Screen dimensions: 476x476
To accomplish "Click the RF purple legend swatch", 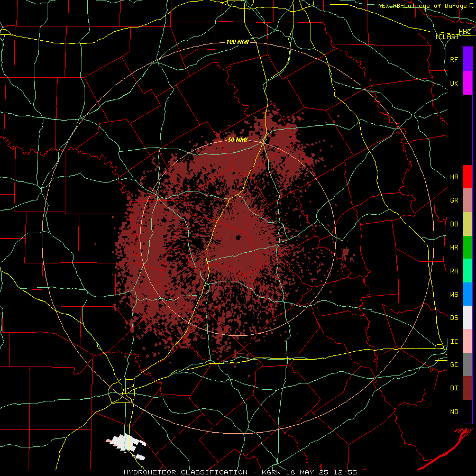I will click(x=467, y=59).
